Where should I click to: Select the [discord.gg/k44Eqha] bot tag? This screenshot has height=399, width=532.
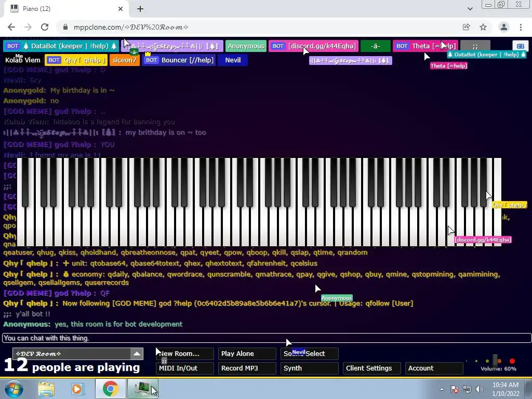(x=313, y=46)
